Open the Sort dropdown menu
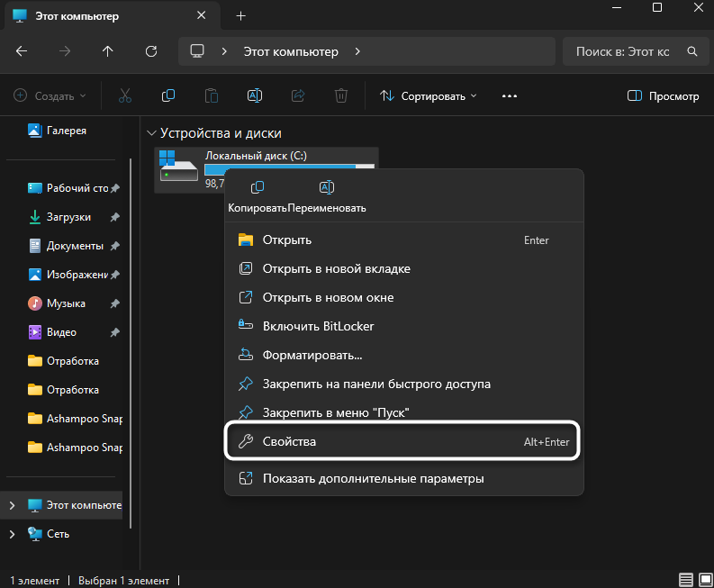The image size is (714, 588). 428,95
